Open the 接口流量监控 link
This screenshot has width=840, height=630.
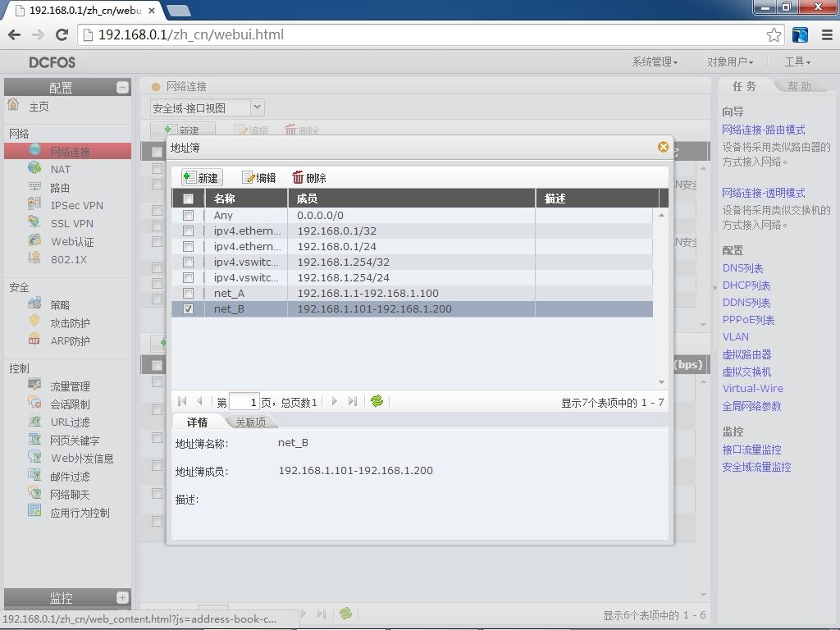(751, 450)
